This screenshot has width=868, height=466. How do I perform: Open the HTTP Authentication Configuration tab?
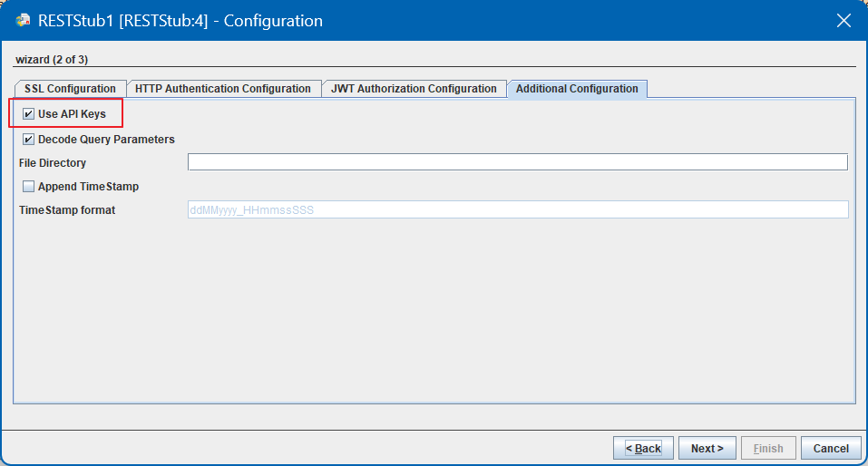tap(222, 89)
